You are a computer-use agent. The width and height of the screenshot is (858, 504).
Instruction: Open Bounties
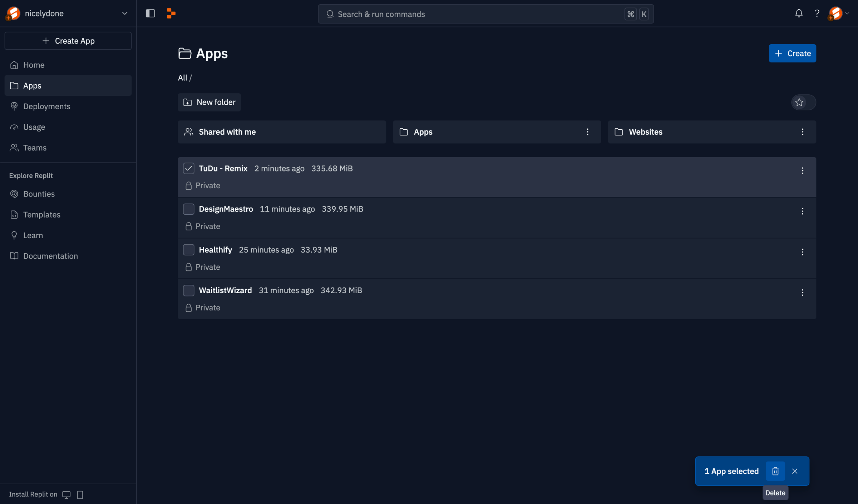point(68,194)
